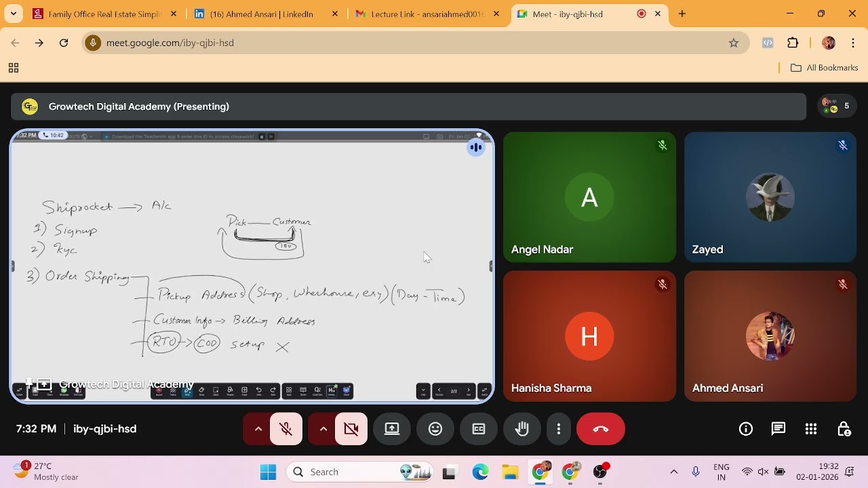Bookmark this page with star icon

click(734, 43)
